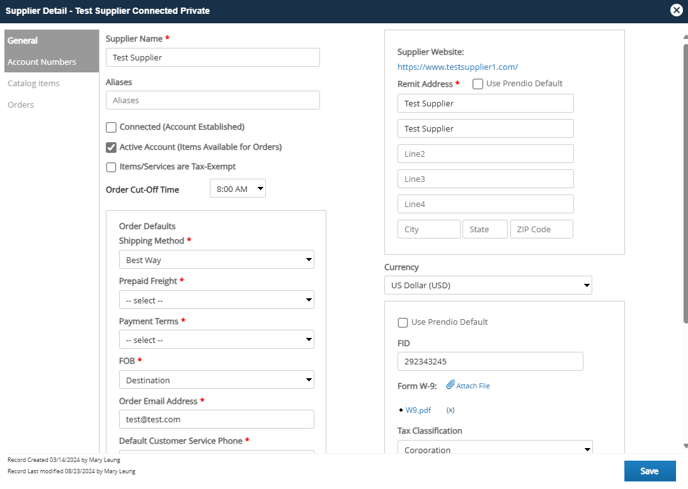Click the Record Last modified text
Viewport: 688px width, 489px height.
71,471
